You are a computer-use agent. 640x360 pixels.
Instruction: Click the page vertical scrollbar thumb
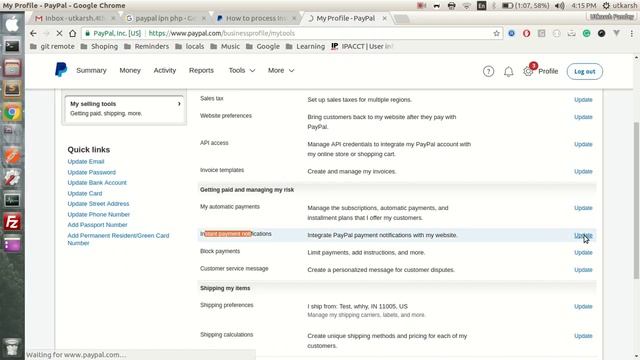pos(636,200)
